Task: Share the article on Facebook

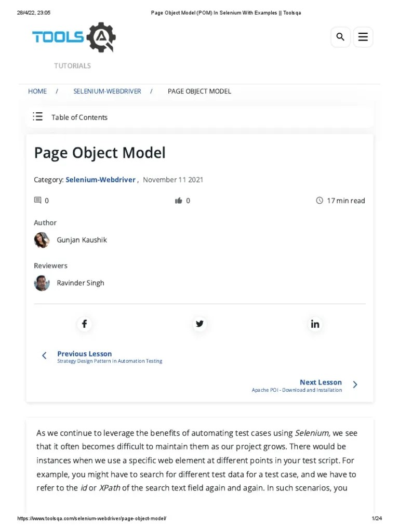Action: (x=84, y=324)
